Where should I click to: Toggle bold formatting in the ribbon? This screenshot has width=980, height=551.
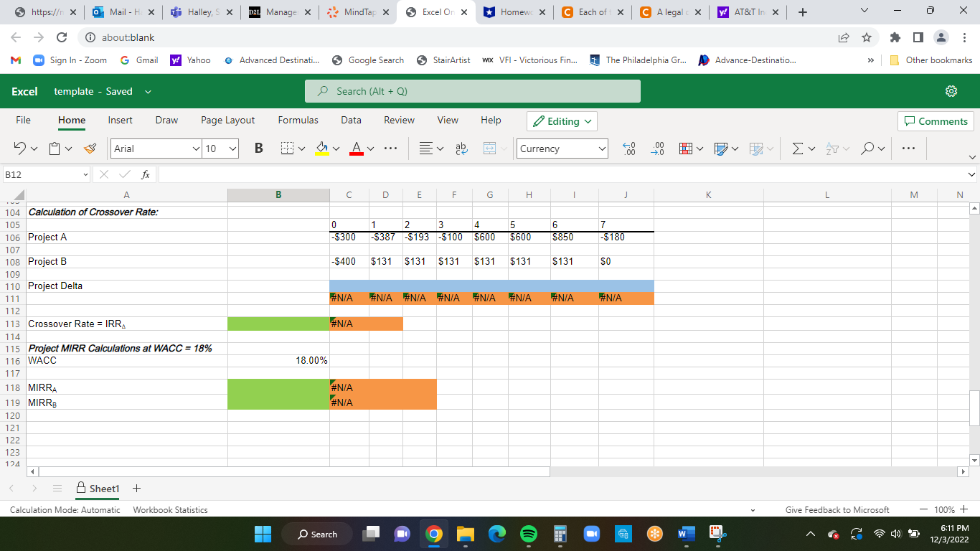tap(258, 149)
